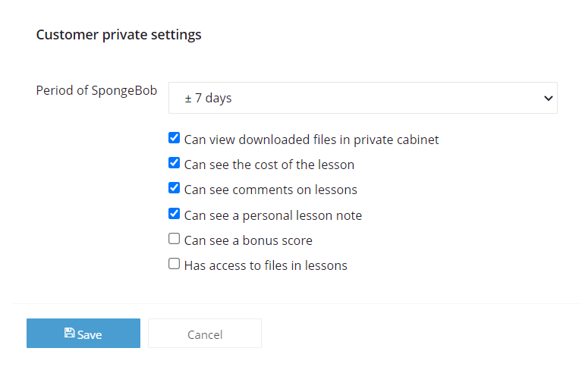585x392 pixels.
Task: Click the 'Can see a bonus score' label text
Action: [x=248, y=240]
